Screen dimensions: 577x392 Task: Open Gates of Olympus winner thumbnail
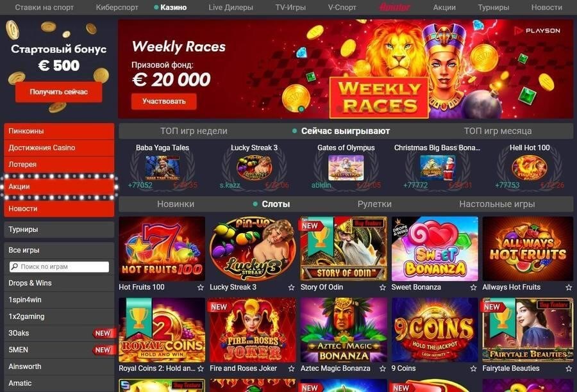(346, 168)
